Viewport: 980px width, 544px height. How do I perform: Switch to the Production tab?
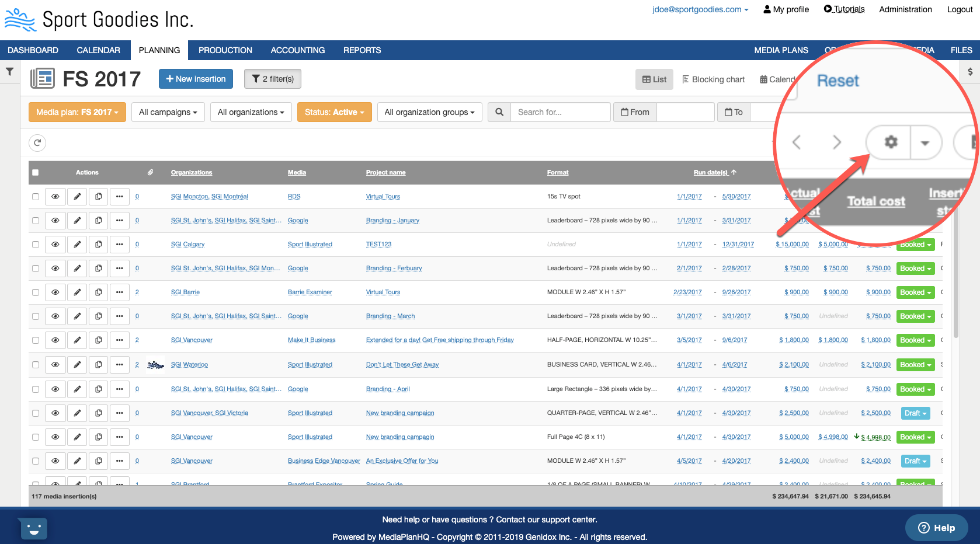click(x=225, y=50)
